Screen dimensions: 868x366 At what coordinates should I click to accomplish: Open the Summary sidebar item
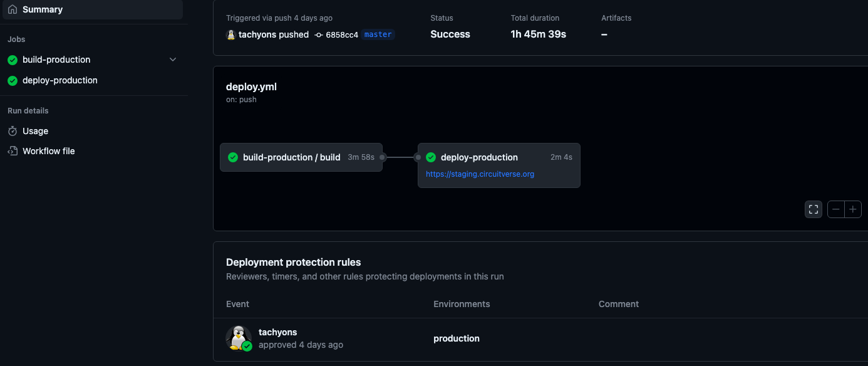[43, 9]
